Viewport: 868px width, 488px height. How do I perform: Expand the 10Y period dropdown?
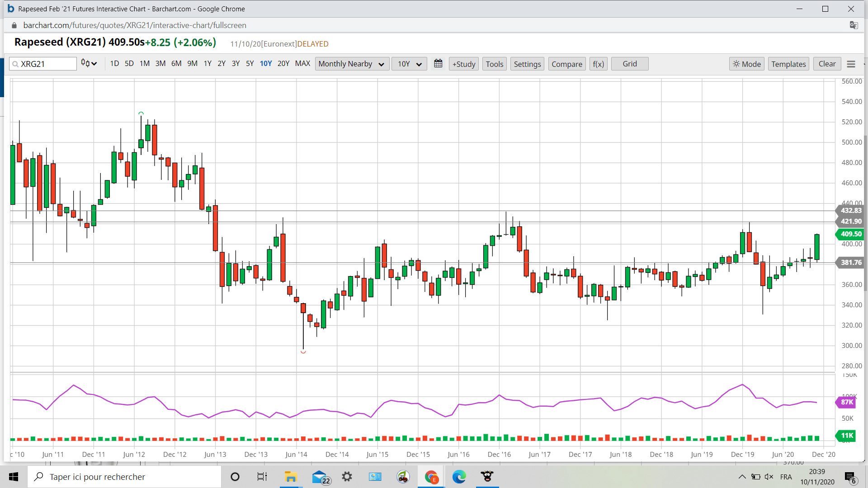coord(409,64)
